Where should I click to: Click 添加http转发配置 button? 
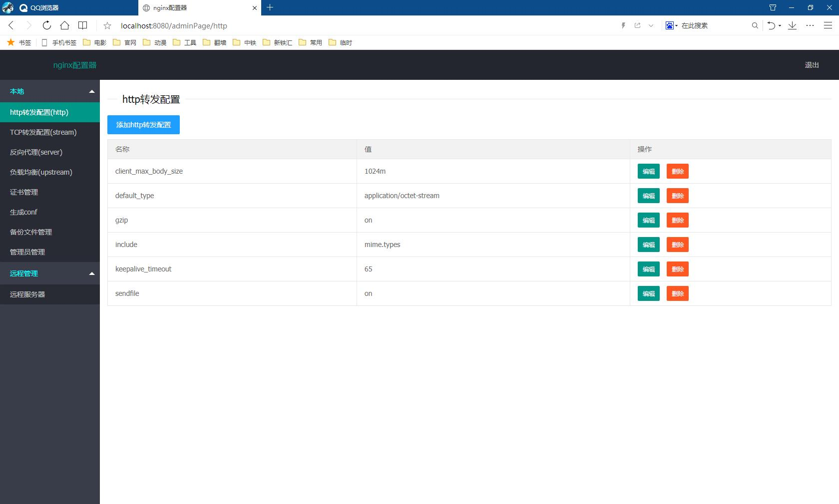(x=143, y=125)
